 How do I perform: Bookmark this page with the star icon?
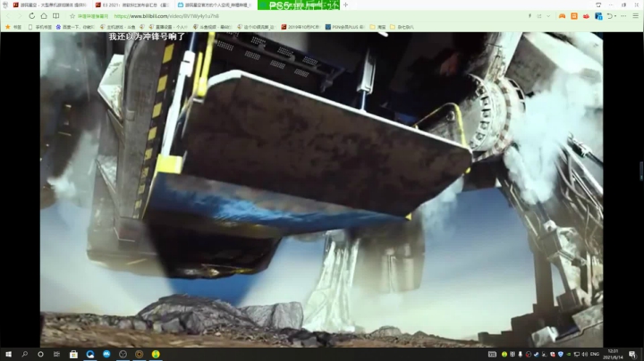(72, 16)
